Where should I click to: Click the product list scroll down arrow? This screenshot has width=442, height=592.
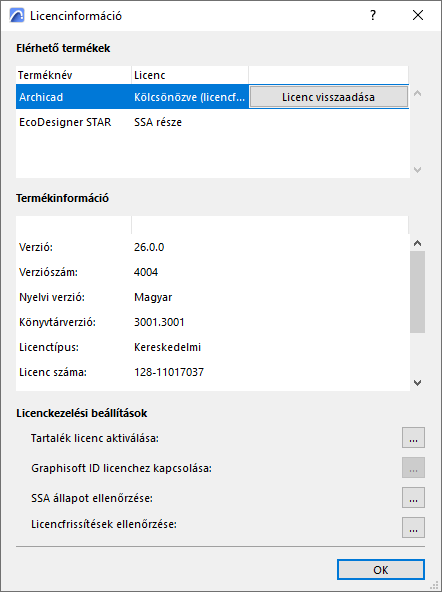pos(417,170)
